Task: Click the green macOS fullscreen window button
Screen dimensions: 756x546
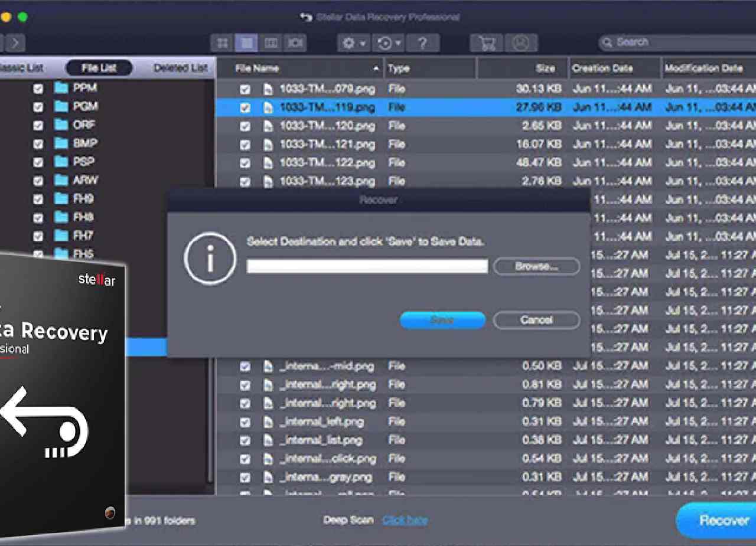Action: [22, 17]
